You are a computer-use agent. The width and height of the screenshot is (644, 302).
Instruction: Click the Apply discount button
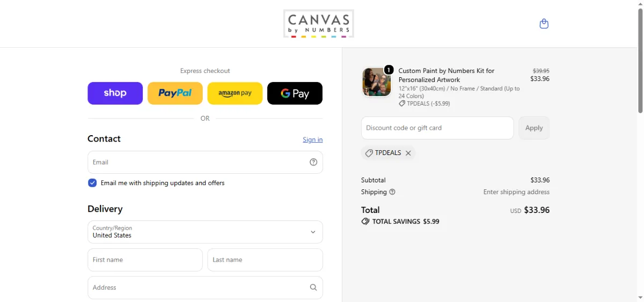pos(534,128)
